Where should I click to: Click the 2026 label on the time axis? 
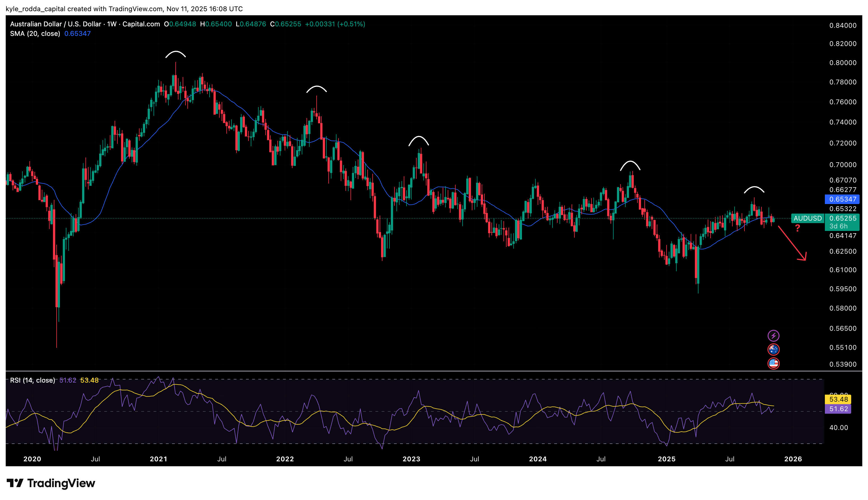(793, 459)
